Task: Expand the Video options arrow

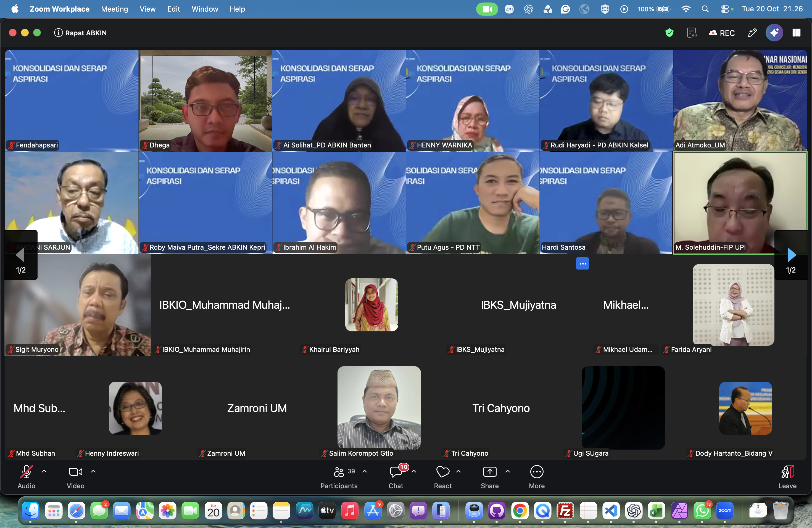Action: coord(93,471)
